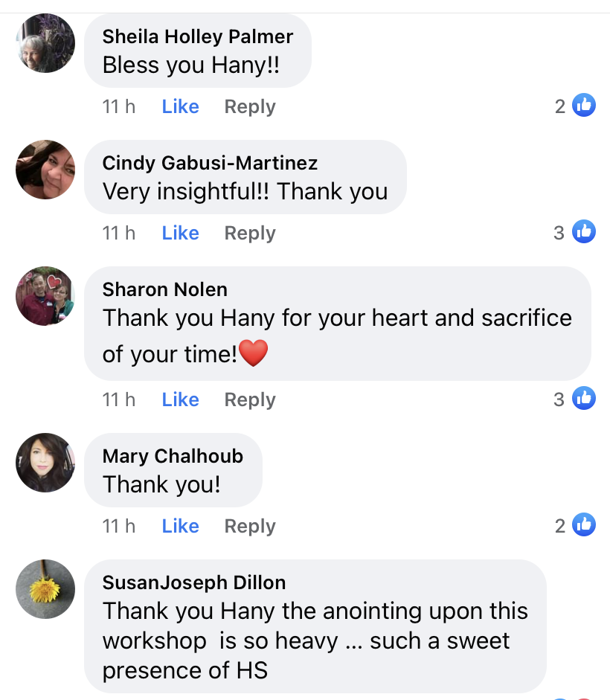The width and height of the screenshot is (610, 700).
Task: Like Mary Chalhoub's Thank you comment
Action: pyautogui.click(x=181, y=526)
